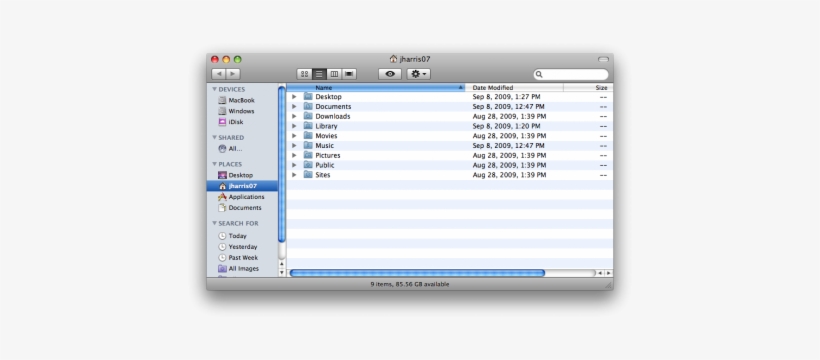Switch to column view
This screenshot has height=360, width=820.
coord(334,74)
